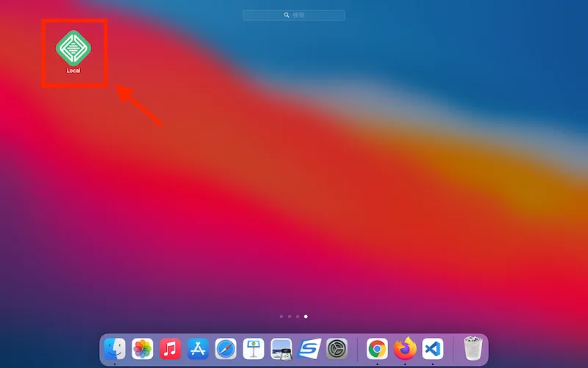Open System Preferences from Dock

(337, 349)
